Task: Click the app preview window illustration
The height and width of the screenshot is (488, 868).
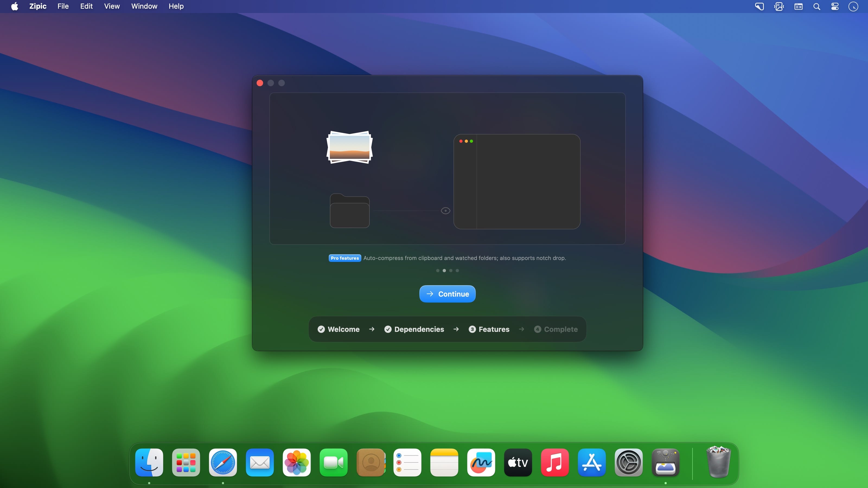Action: (516, 182)
